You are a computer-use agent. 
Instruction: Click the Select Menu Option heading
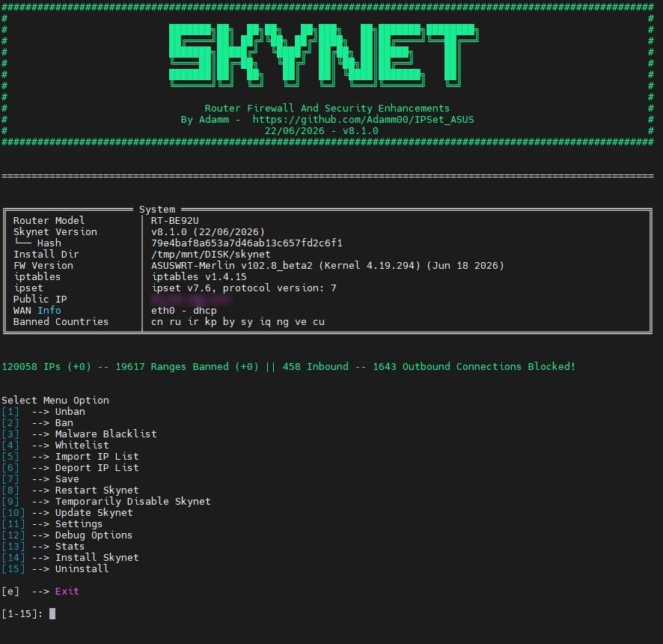[55, 401]
